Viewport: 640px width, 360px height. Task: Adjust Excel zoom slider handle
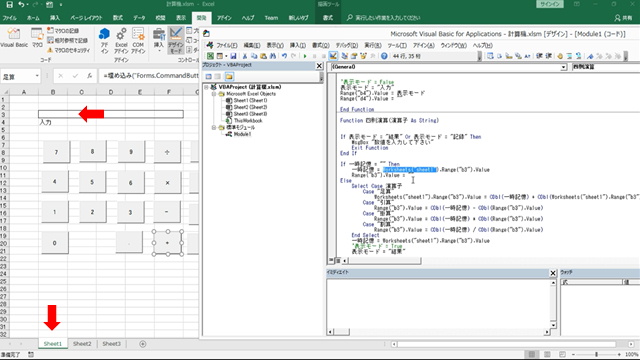[596, 354]
